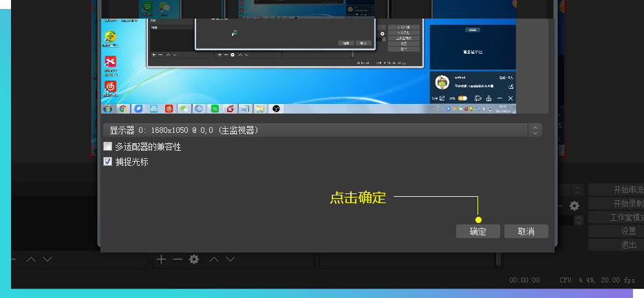Open source properties via the sources gear icon
This screenshot has height=298, width=644.
194,259
